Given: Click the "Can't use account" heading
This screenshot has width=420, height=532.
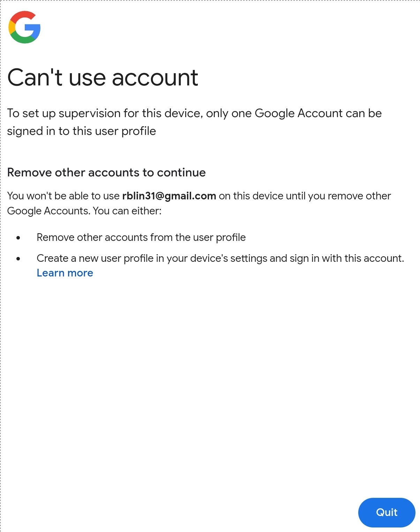Looking at the screenshot, I should click(x=103, y=77).
